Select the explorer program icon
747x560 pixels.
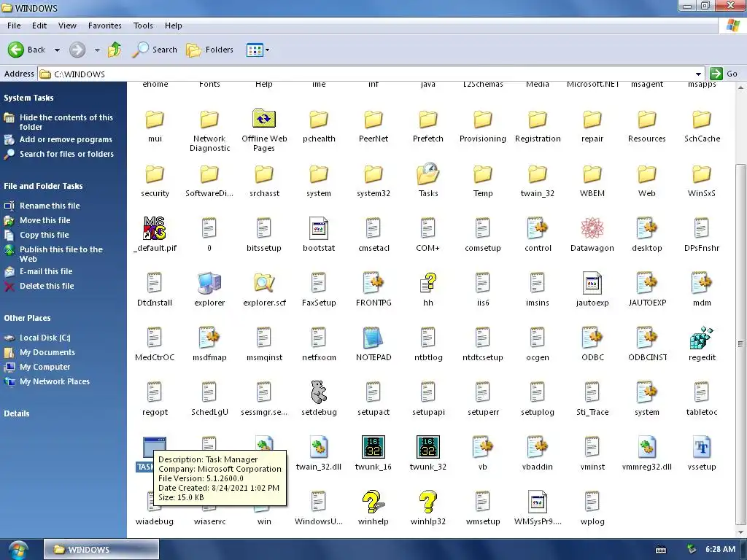(209, 283)
